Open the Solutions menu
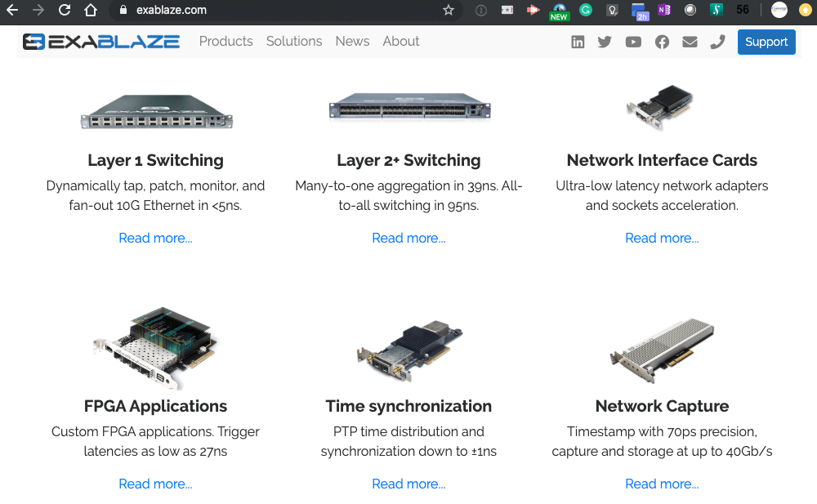 294,41
